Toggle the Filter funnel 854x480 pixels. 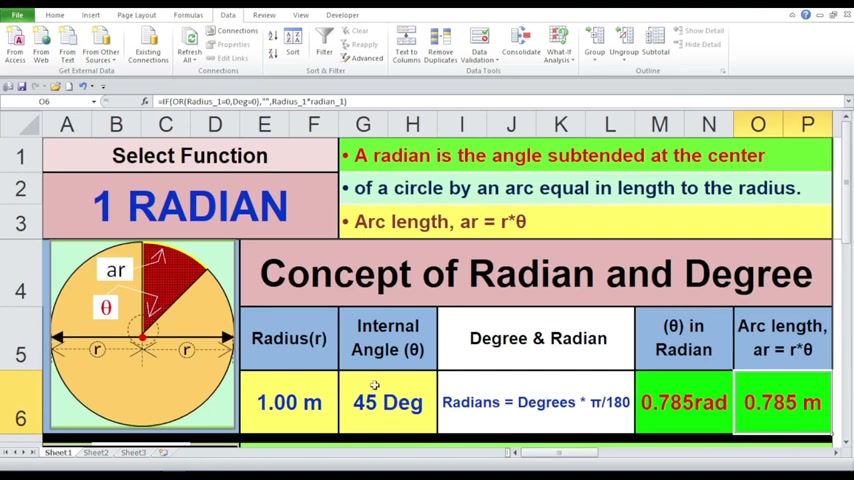[x=324, y=42]
